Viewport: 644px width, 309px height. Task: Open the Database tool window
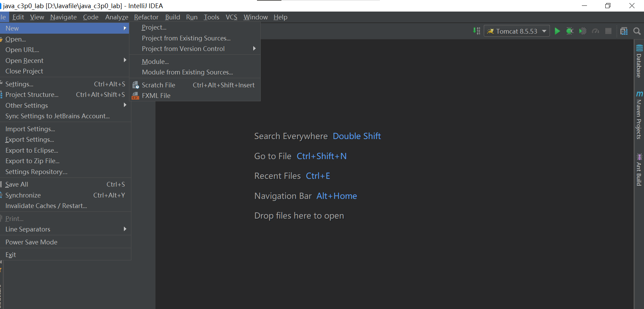pos(640,61)
